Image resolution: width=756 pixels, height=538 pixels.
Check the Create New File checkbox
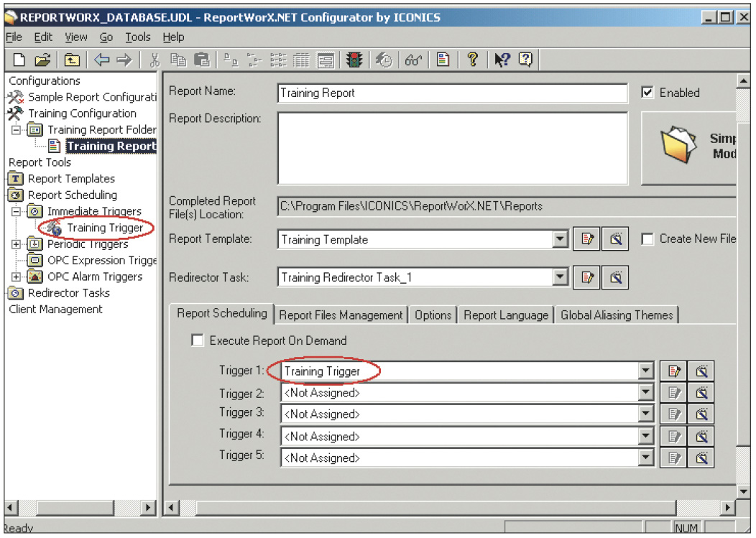click(x=647, y=239)
